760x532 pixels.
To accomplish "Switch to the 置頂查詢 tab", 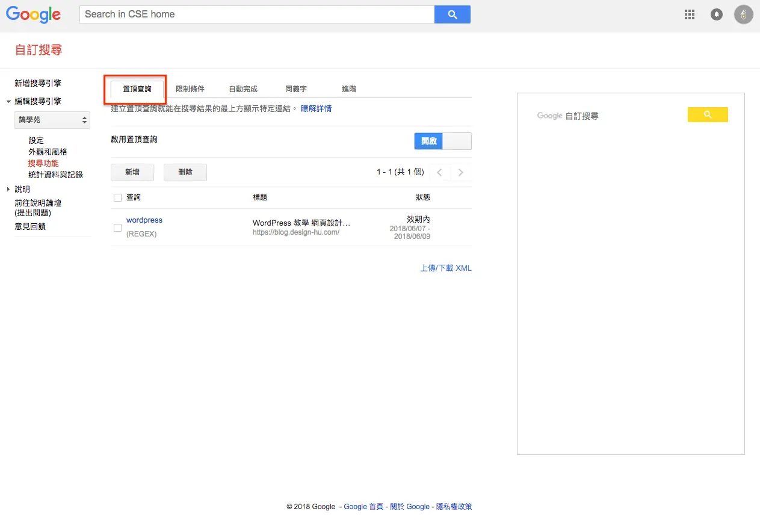I will tap(137, 89).
